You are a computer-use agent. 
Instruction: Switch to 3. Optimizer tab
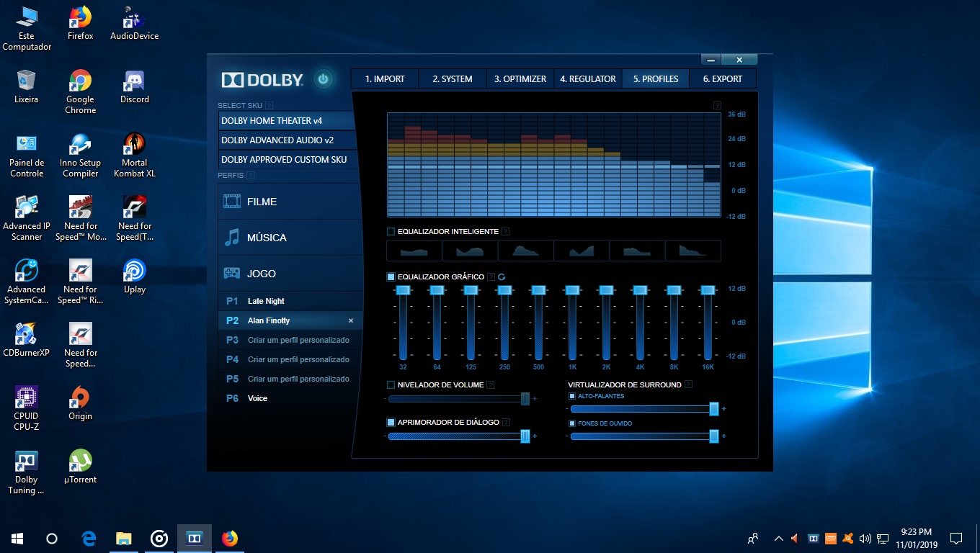pyautogui.click(x=520, y=79)
